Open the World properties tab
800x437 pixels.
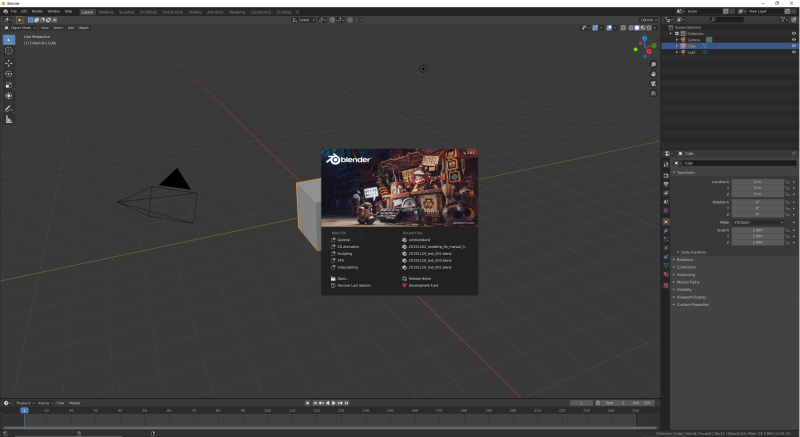(666, 211)
